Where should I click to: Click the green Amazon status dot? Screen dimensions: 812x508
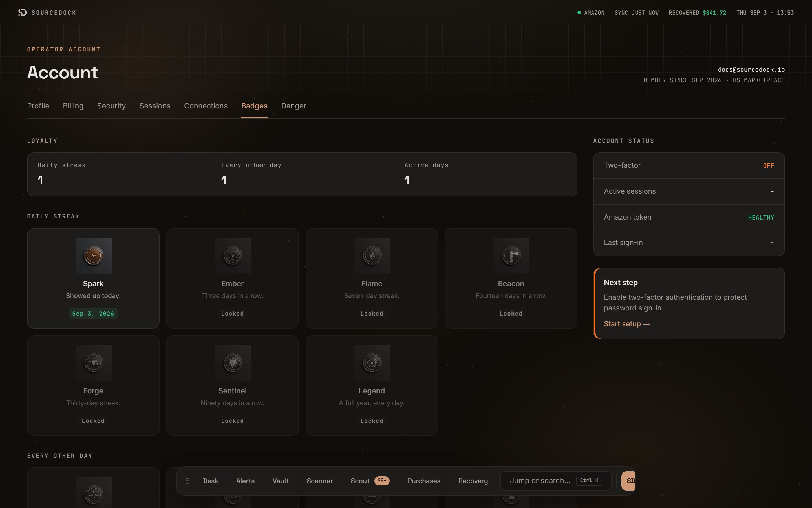(x=579, y=12)
